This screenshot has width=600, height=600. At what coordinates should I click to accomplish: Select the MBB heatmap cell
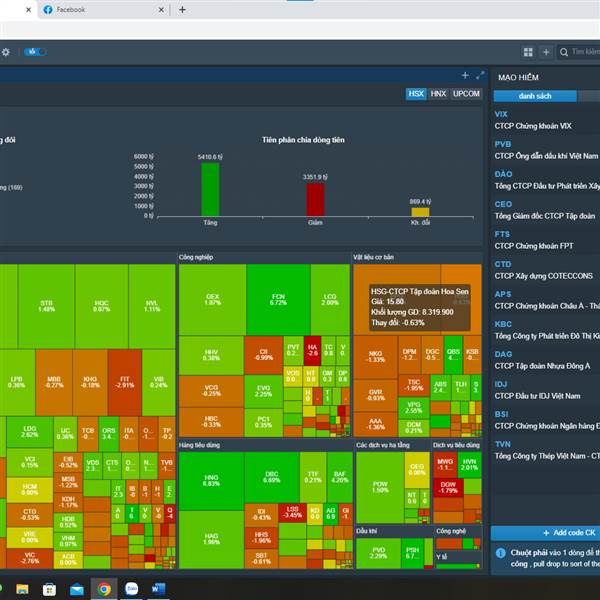tap(54, 383)
